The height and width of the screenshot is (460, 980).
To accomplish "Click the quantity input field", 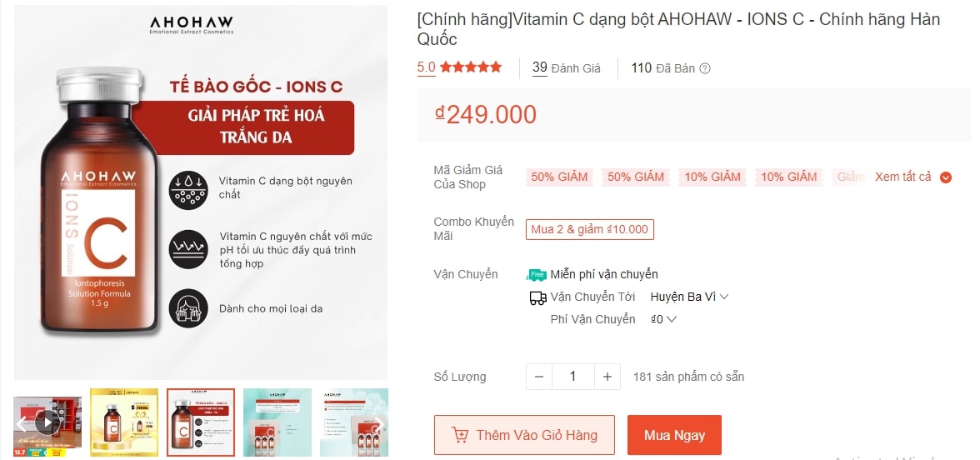I will 572,377.
